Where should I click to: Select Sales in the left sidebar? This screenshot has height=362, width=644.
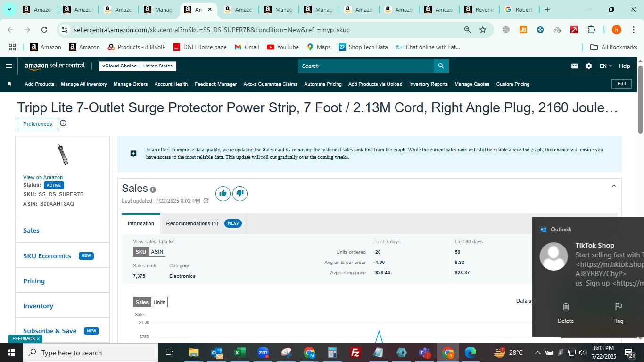click(x=31, y=230)
